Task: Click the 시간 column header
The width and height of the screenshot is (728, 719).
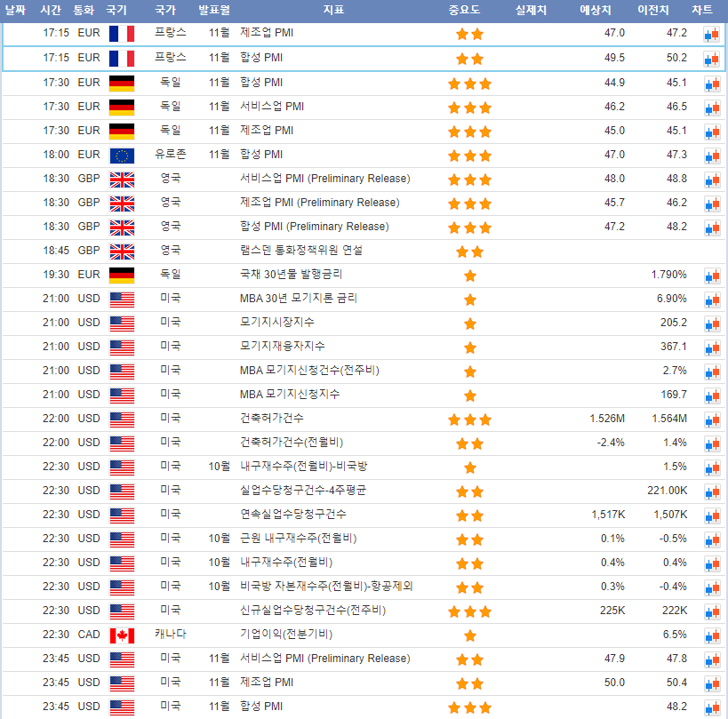Action: tap(51, 11)
